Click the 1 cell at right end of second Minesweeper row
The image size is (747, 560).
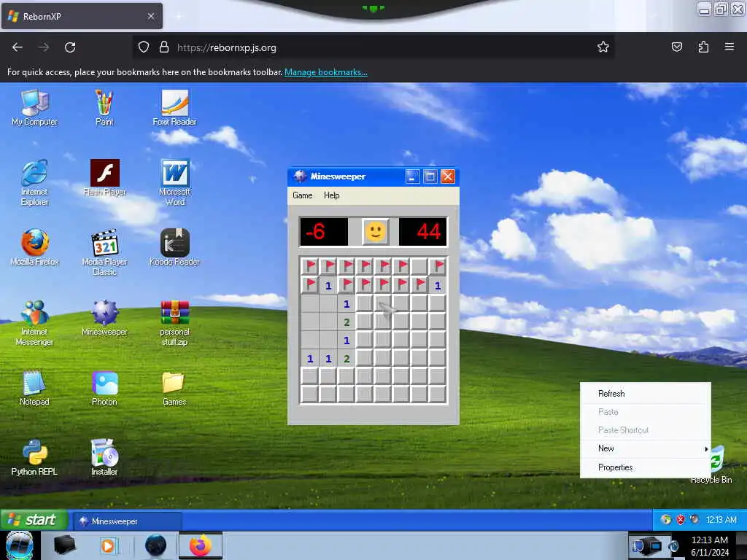click(438, 286)
